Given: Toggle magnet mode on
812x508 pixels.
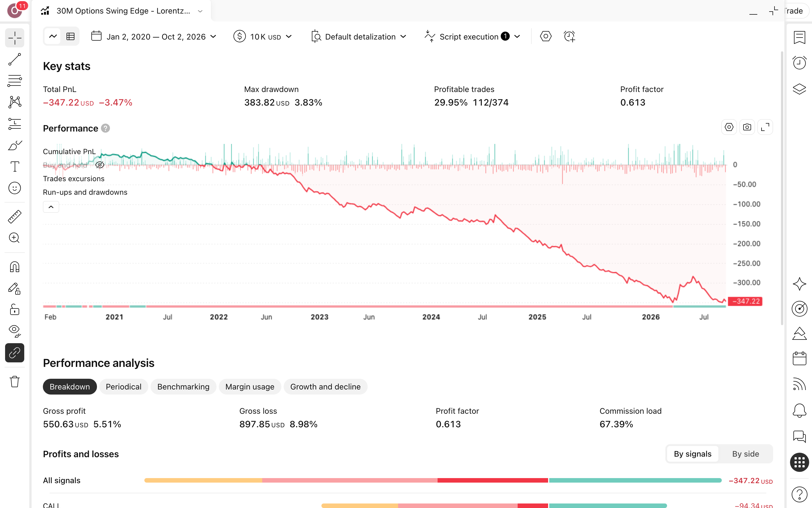Looking at the screenshot, I should coord(15,267).
